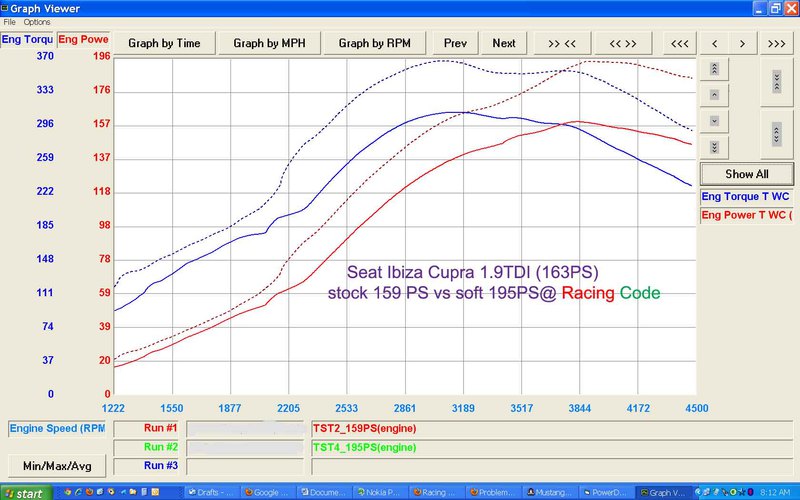Click the >> << horizontal compress button
The width and height of the screenshot is (800, 500).
tap(562, 43)
